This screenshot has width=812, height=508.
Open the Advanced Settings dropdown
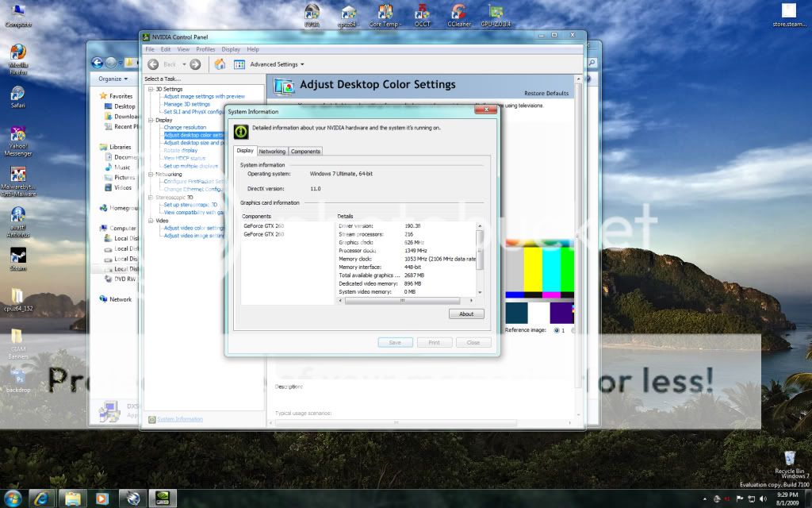coord(277,64)
